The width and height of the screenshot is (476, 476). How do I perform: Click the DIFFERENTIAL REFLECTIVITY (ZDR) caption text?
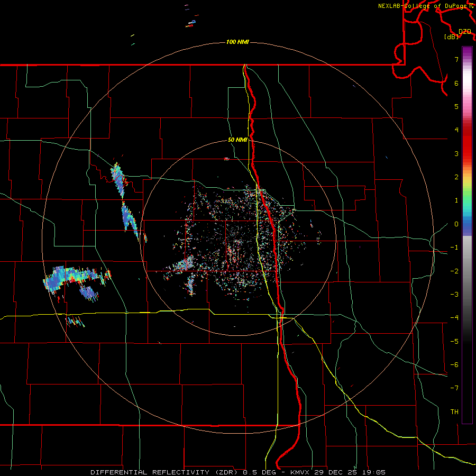coord(165,472)
